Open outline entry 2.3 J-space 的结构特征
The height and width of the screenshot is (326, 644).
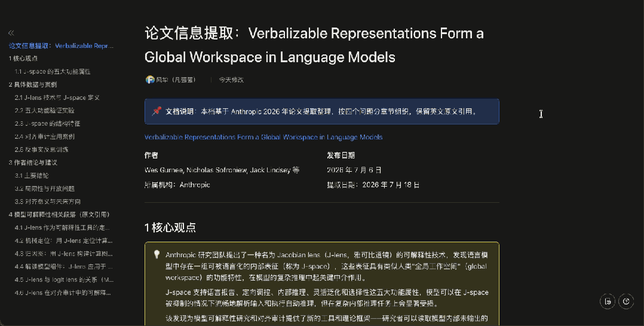[47, 123]
